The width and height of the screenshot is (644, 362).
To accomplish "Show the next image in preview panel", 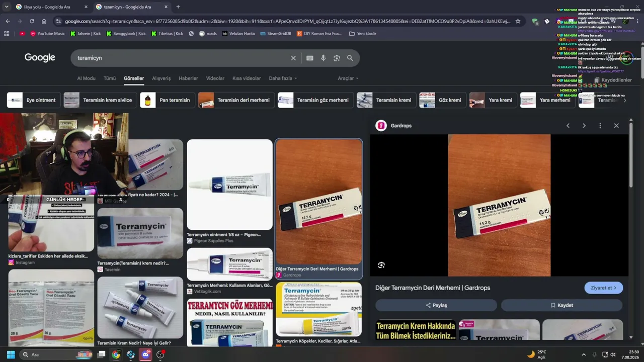I will 584,126.
